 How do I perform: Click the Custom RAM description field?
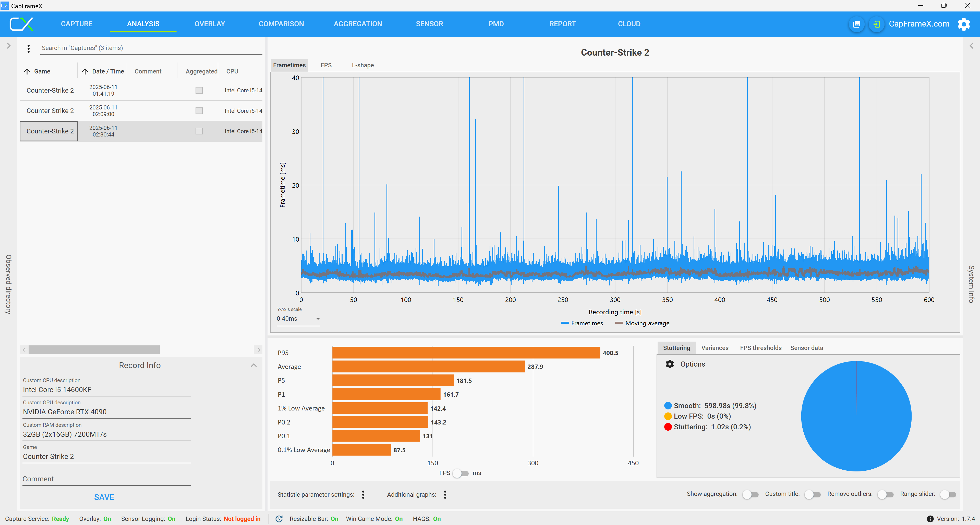[106, 434]
